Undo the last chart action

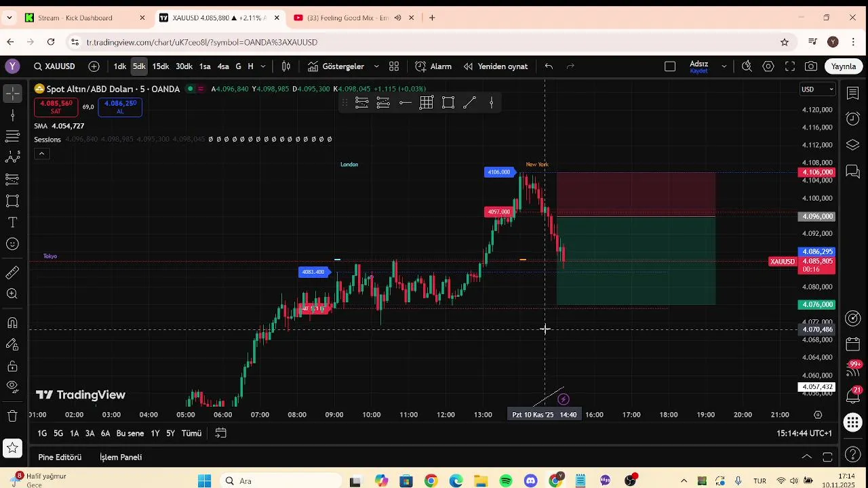(x=549, y=66)
